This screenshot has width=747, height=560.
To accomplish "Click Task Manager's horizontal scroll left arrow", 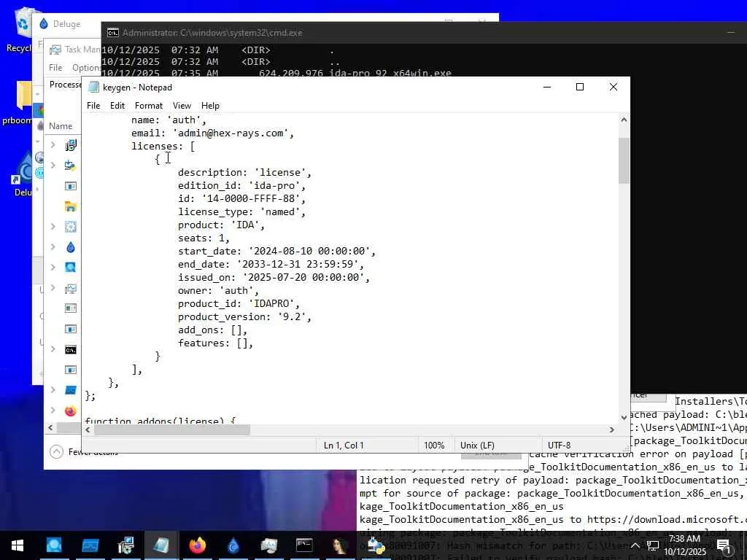I will 50,427.
